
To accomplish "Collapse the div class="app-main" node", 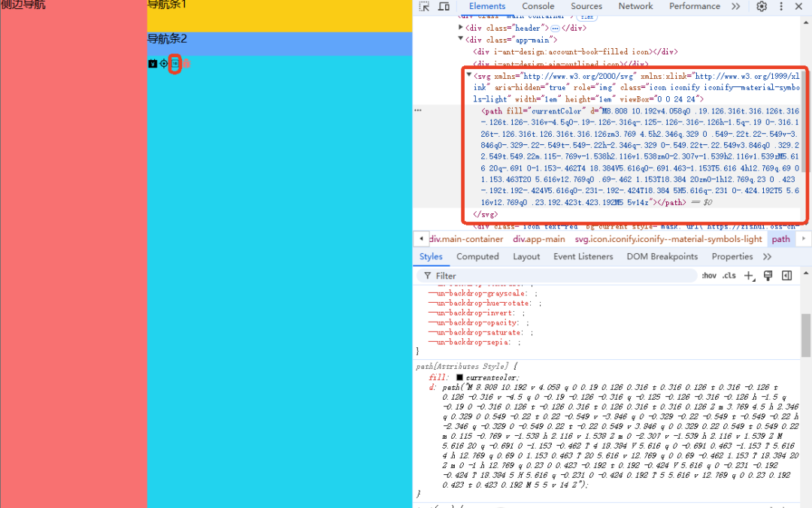I will (x=461, y=40).
